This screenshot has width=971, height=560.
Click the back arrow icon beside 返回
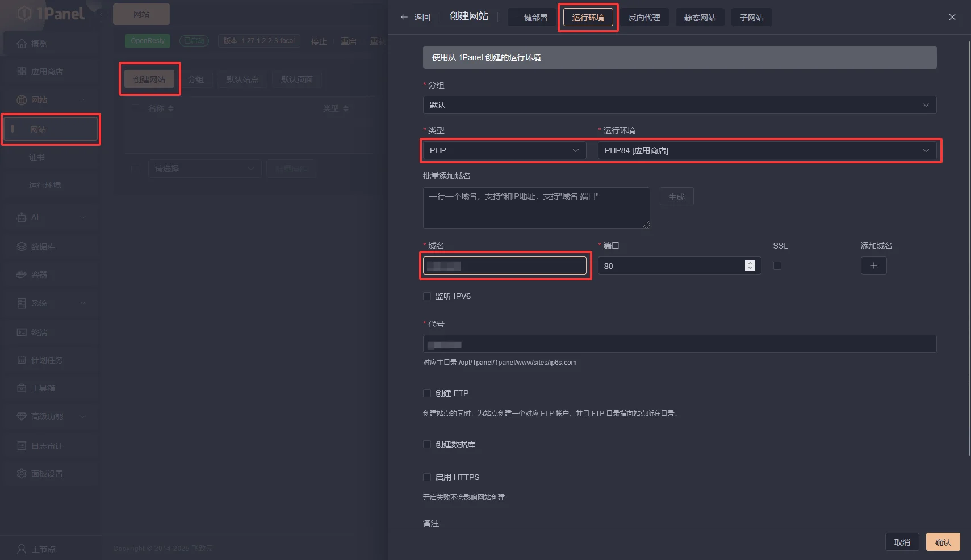[x=404, y=17]
